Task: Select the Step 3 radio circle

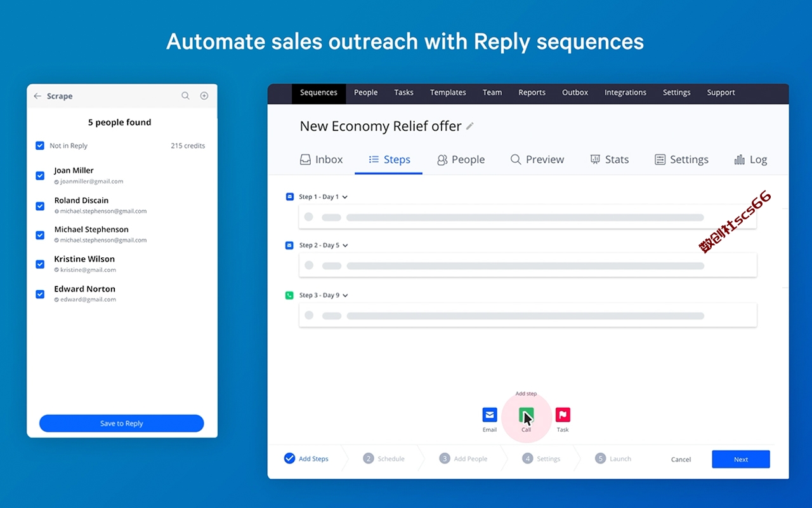Action: coord(309,316)
